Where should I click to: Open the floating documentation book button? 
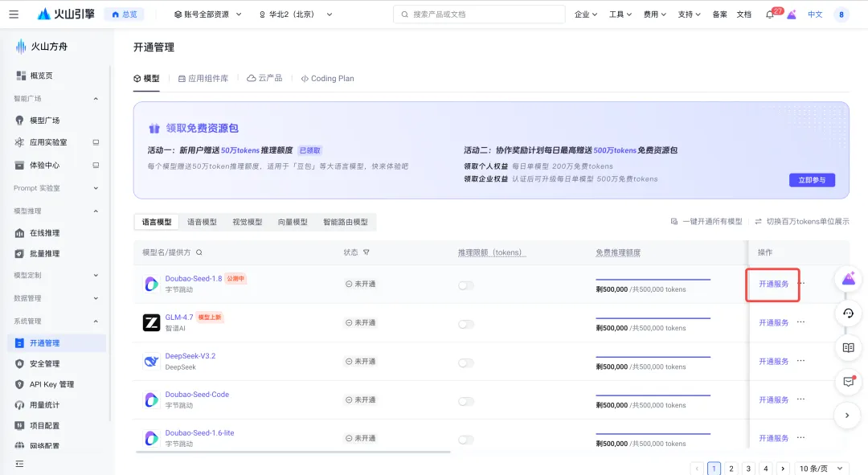click(848, 348)
